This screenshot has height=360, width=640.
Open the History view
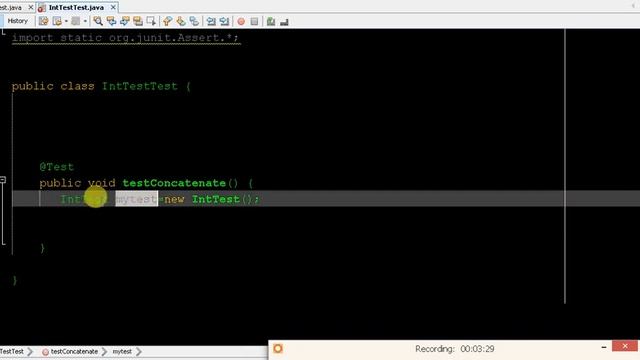point(17,21)
